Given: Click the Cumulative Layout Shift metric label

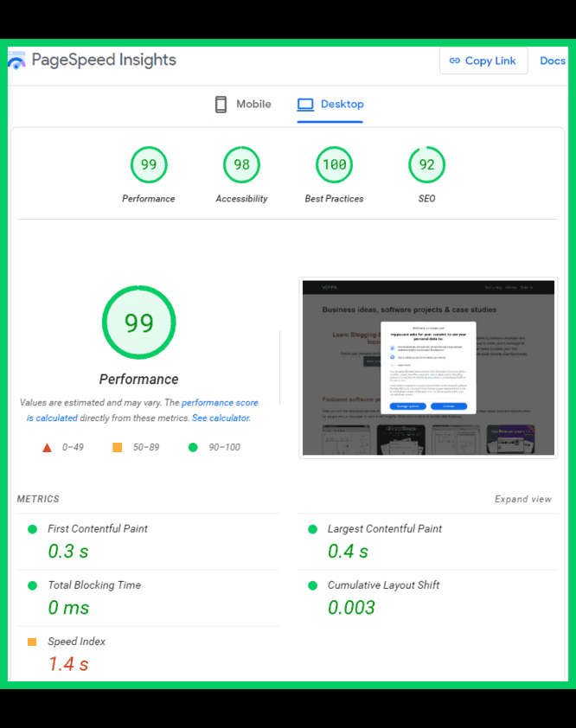Looking at the screenshot, I should [x=383, y=585].
